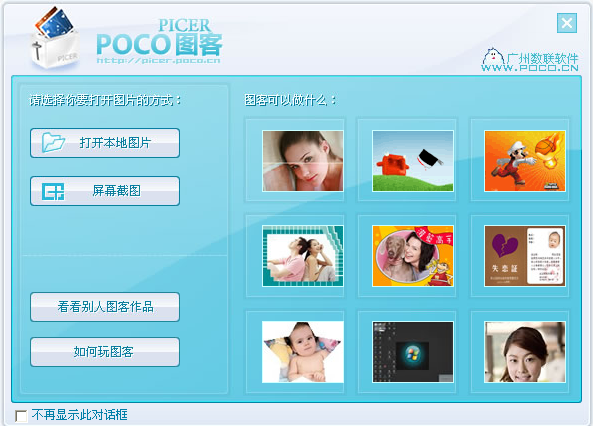Open 看看别人图客作品 gallery
This screenshot has width=598, height=426.
[x=105, y=307]
